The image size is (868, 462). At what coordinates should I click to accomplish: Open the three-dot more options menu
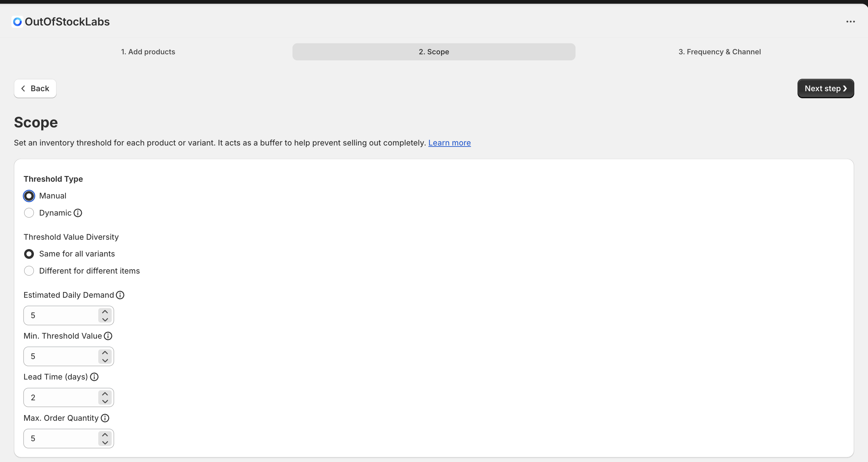[851, 21]
